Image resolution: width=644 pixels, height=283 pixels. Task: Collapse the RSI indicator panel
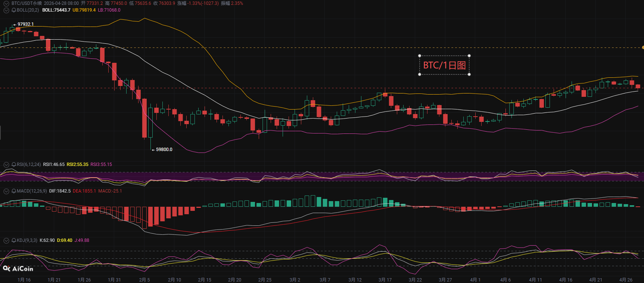point(6,164)
